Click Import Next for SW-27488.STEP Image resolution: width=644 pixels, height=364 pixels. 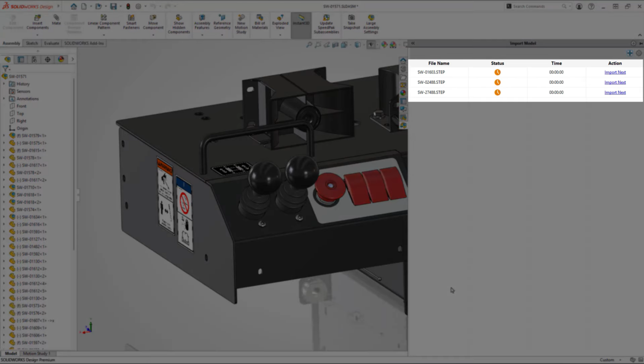click(x=615, y=92)
